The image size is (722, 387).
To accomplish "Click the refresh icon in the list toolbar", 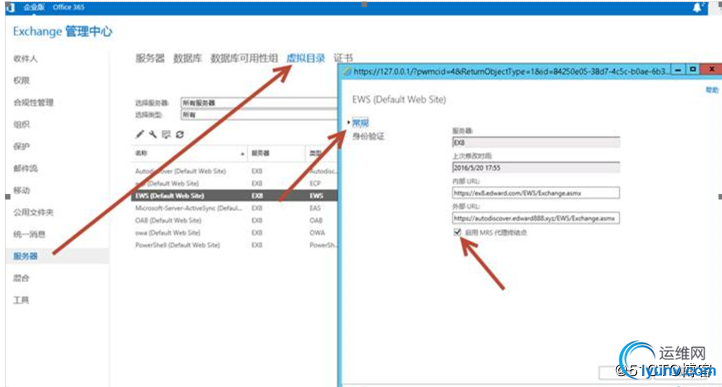I will [x=180, y=134].
